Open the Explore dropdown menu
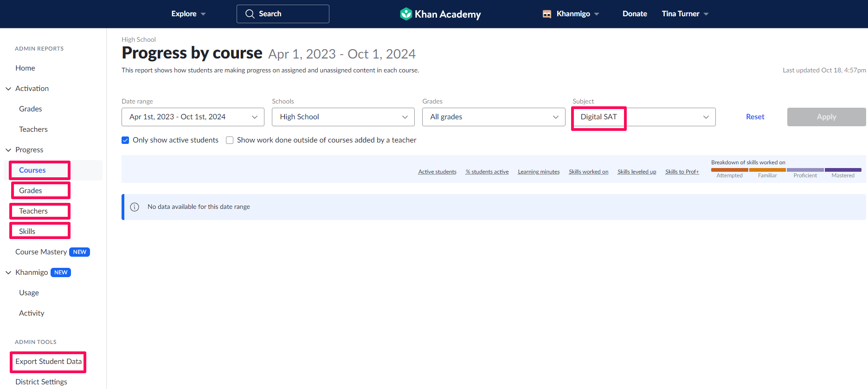 pyautogui.click(x=188, y=14)
